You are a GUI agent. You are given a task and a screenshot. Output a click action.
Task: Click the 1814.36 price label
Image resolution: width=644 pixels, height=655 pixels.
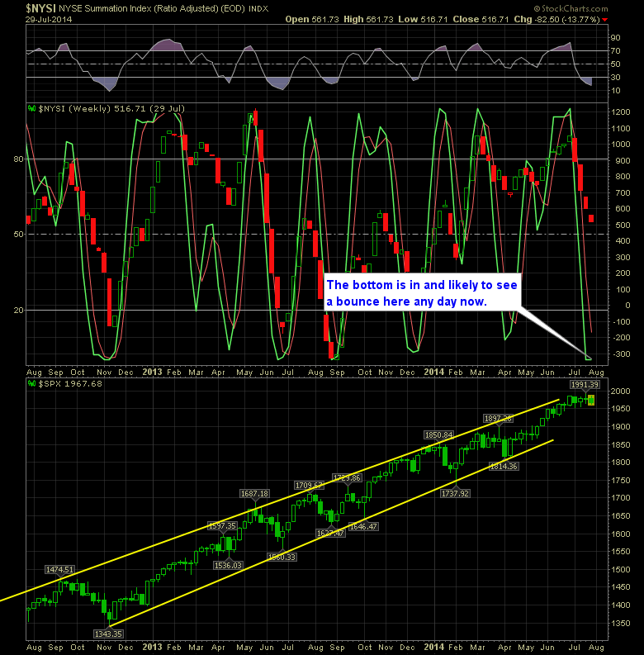(x=505, y=466)
